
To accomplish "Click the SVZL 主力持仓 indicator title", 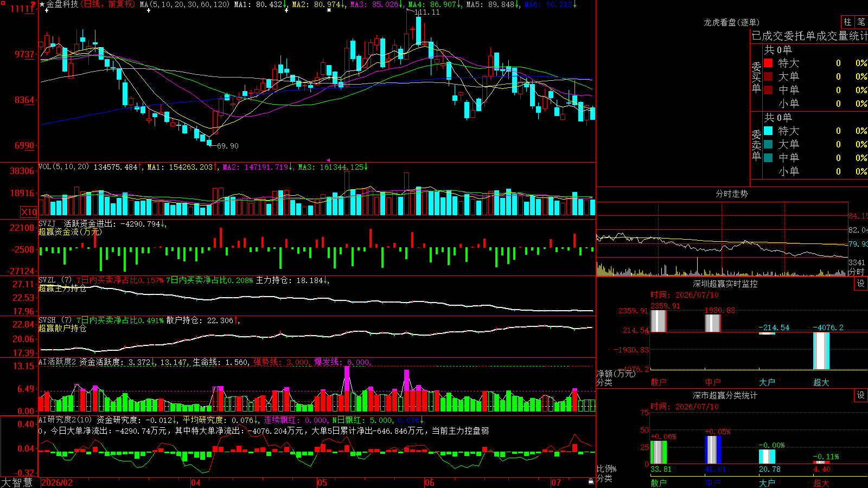I will (55, 280).
